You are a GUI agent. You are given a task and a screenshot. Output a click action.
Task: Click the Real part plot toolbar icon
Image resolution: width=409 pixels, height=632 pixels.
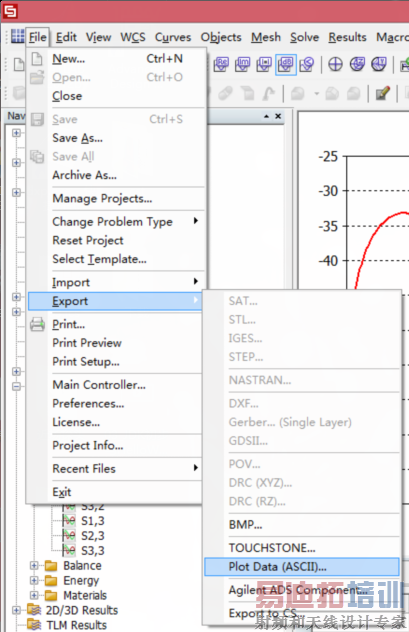tap(221, 64)
